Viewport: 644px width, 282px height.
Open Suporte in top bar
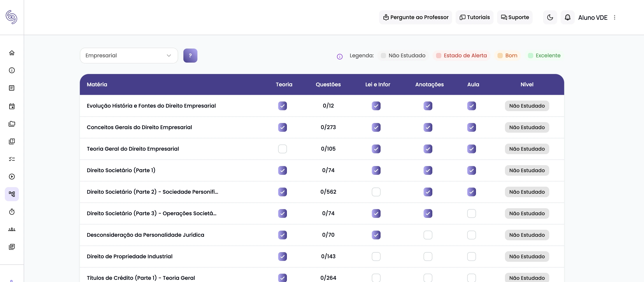(515, 17)
